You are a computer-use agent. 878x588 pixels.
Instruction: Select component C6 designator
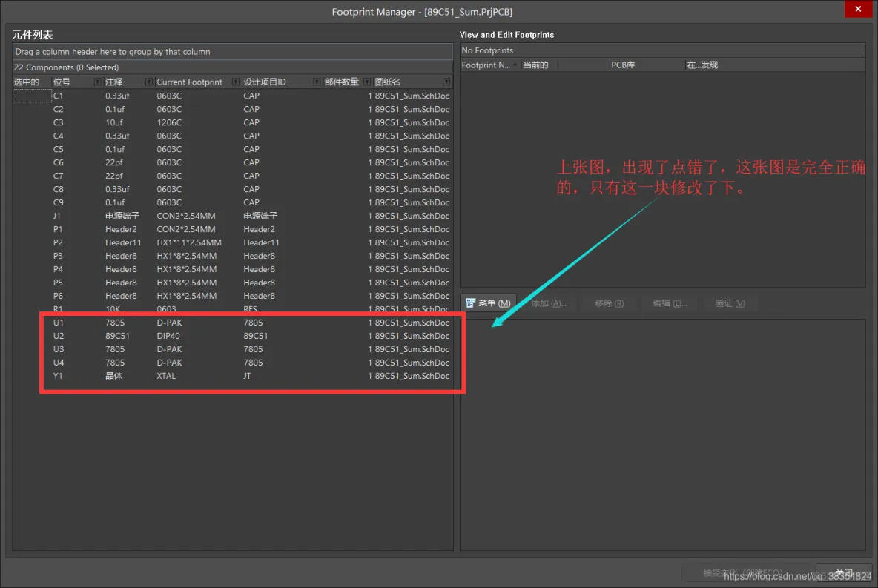(59, 163)
